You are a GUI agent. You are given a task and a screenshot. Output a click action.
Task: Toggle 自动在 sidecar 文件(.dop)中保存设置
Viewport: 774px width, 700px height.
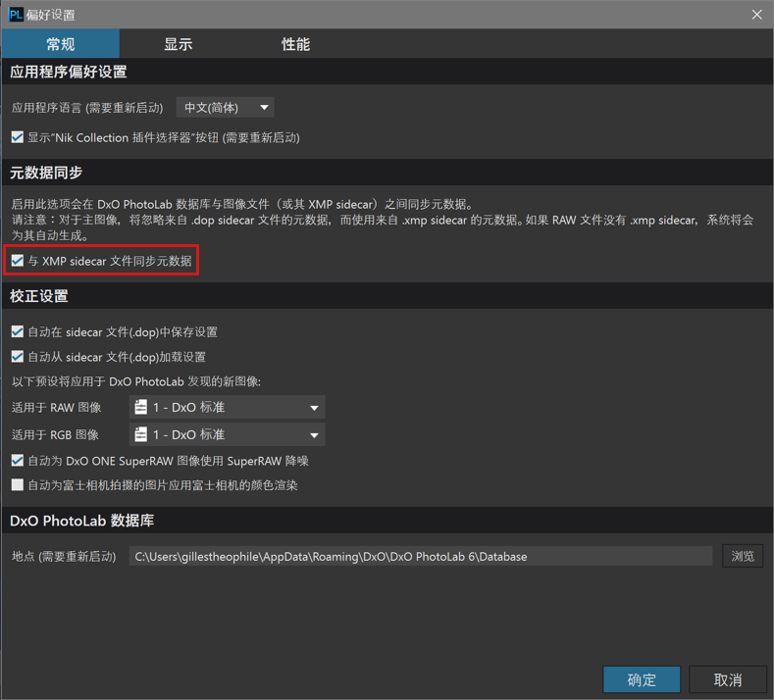point(18,331)
